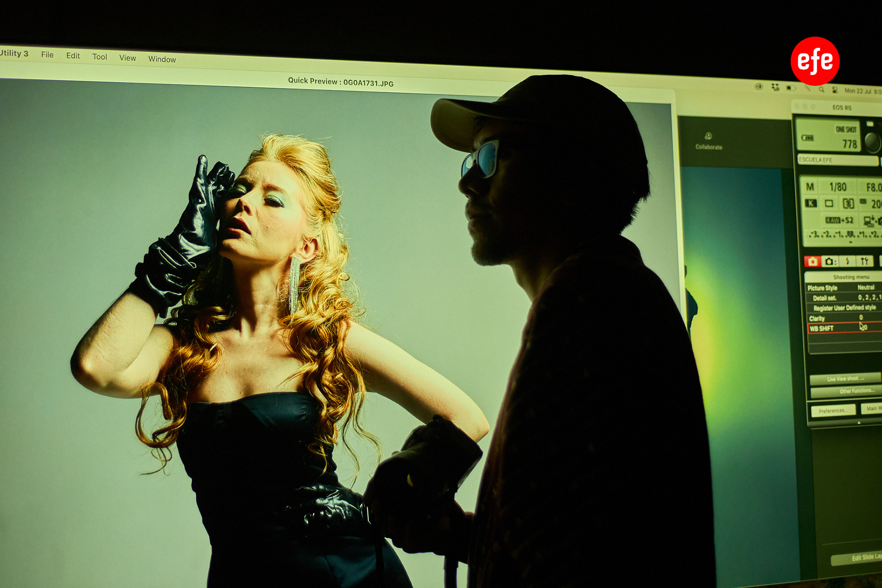Change the 1/80 shutter speed value
The width and height of the screenshot is (882, 588).
[837, 187]
